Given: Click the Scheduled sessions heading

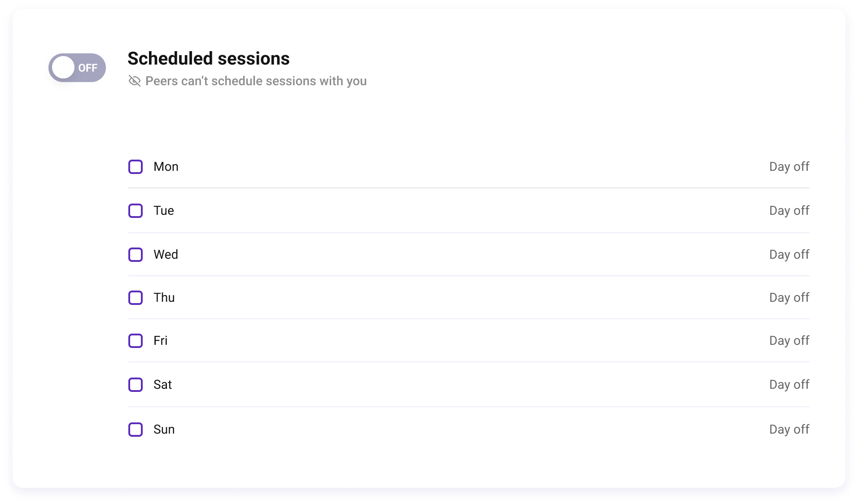Looking at the screenshot, I should pyautogui.click(x=209, y=59).
